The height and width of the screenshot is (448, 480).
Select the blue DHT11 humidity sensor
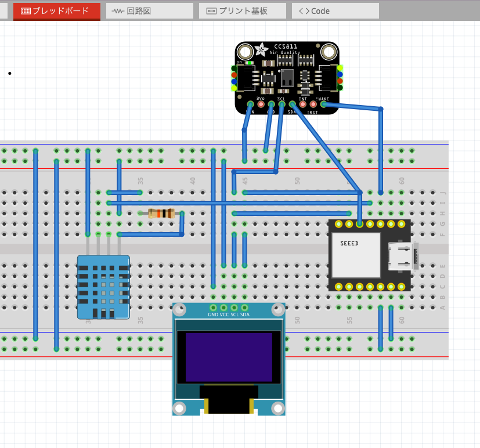(x=103, y=287)
